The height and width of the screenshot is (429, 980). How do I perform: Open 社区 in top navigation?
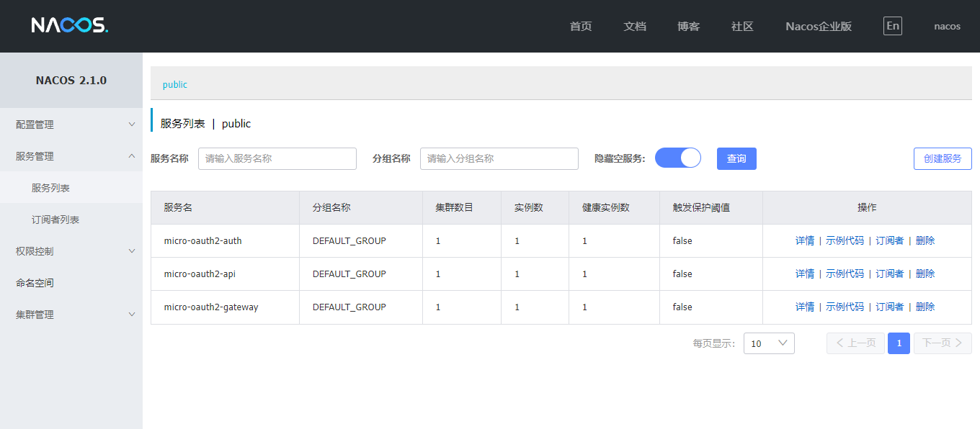742,26
